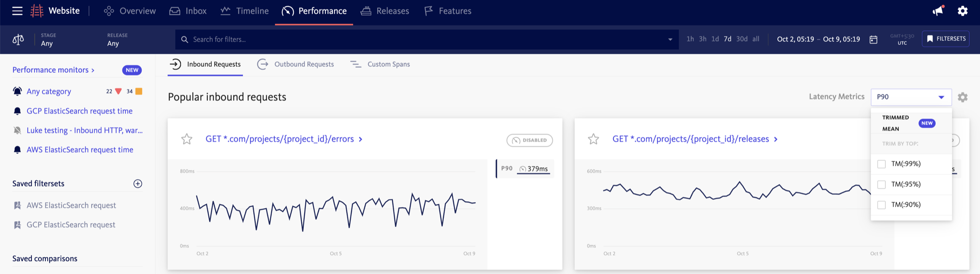The image size is (980, 274).
Task: Open Luke testing - Inbound HTTP monitor
Action: (x=85, y=130)
